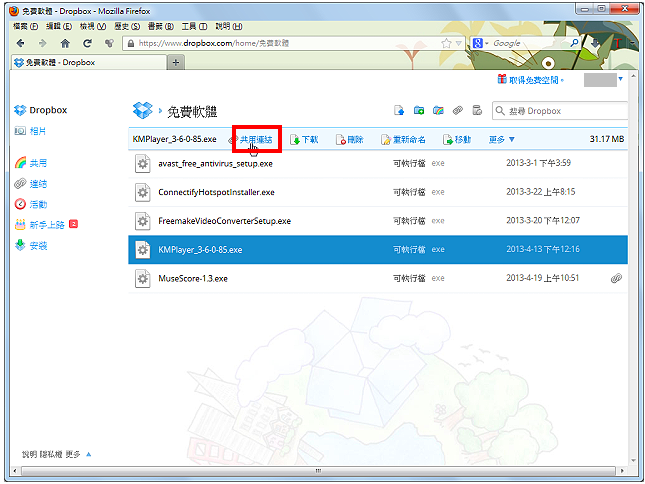The image size is (645, 484).
Task: Open a new tab with the plus button
Action: click(176, 63)
